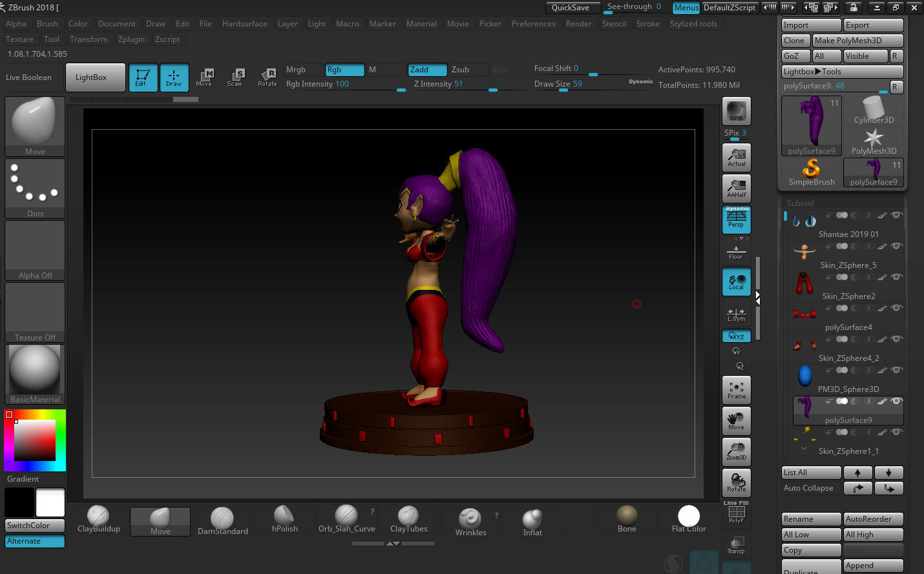
Task: Enable the Rgb channel button
Action: pyautogui.click(x=345, y=70)
